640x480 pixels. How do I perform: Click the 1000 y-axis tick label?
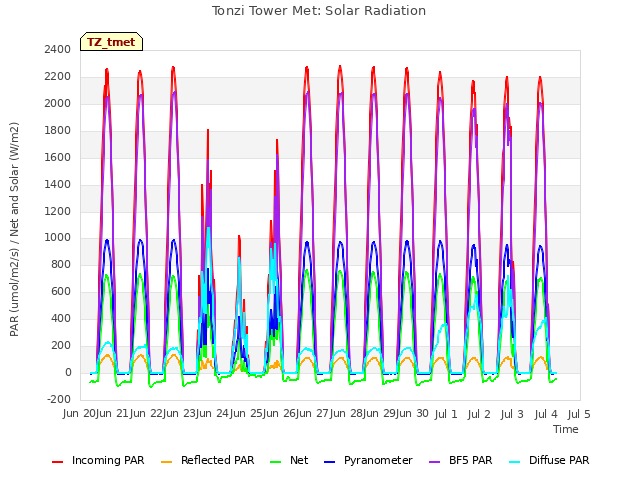tap(58, 238)
